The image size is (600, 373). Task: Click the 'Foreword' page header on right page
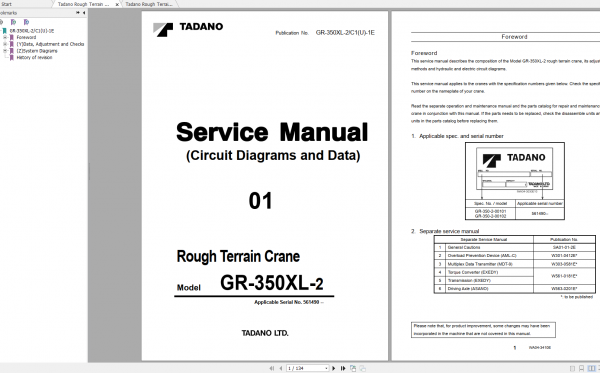point(514,37)
